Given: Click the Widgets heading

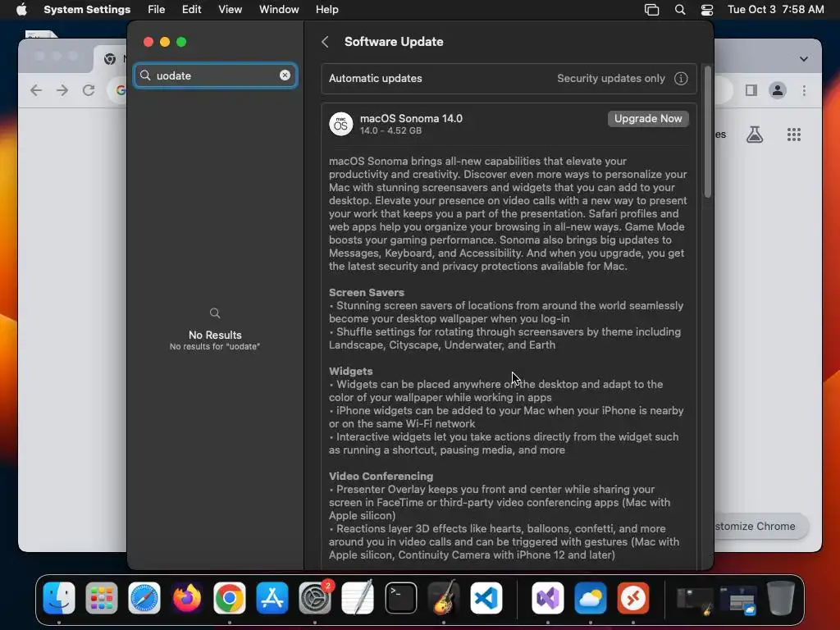Looking at the screenshot, I should [x=350, y=372].
